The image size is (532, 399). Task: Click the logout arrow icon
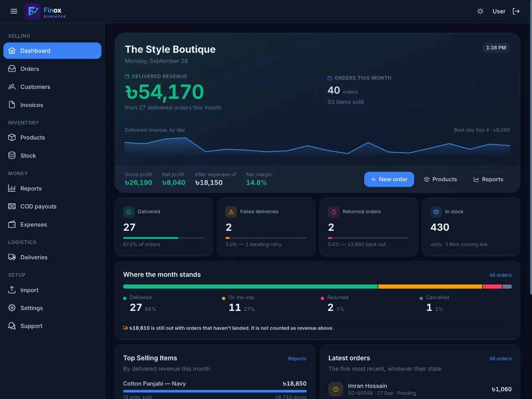516,11
